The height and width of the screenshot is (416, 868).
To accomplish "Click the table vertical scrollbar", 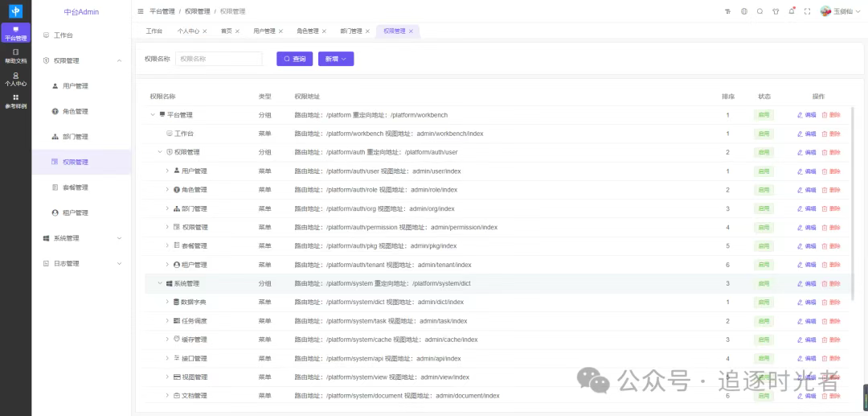I will tap(854, 202).
